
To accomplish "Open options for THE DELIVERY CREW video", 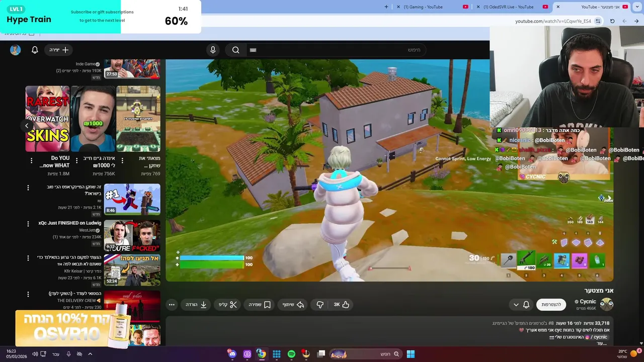I will (28, 294).
